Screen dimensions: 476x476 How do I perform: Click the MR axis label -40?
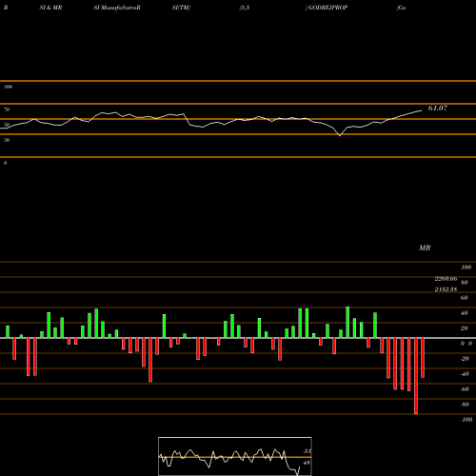pos(465,374)
